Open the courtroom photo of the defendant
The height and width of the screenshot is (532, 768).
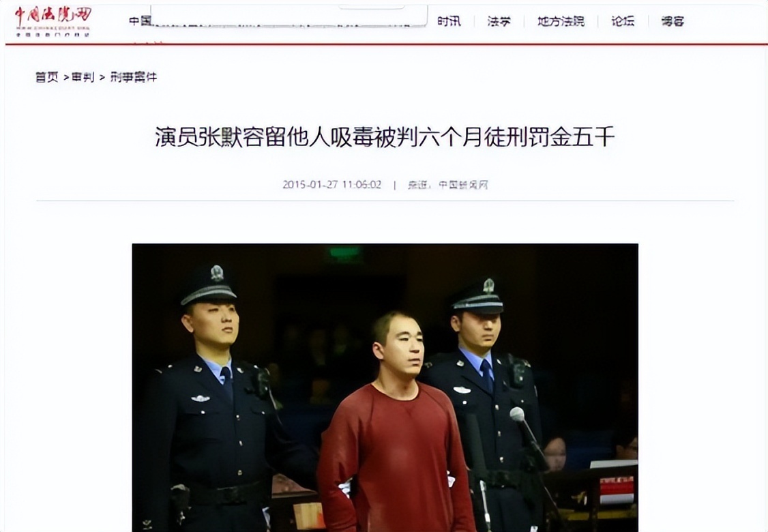point(385,387)
